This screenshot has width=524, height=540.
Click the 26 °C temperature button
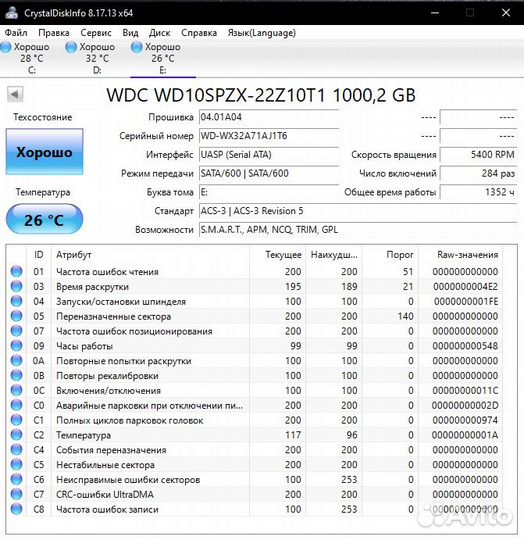coord(44,219)
